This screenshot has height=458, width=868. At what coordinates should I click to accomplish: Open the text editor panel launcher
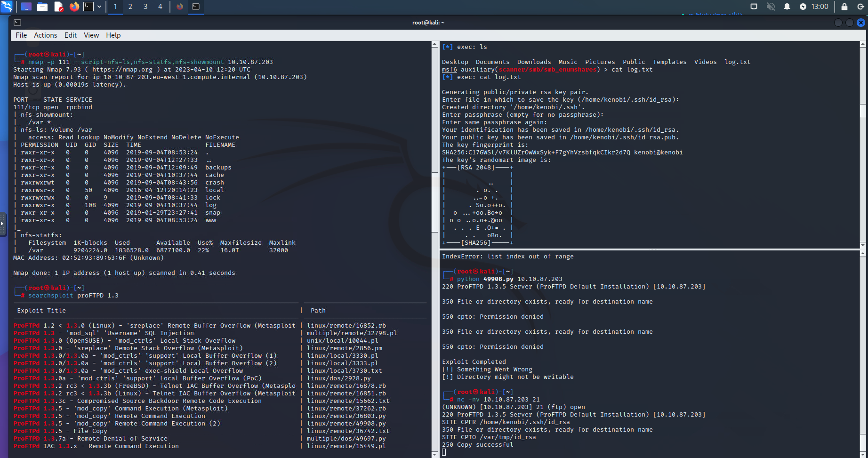[x=58, y=7]
